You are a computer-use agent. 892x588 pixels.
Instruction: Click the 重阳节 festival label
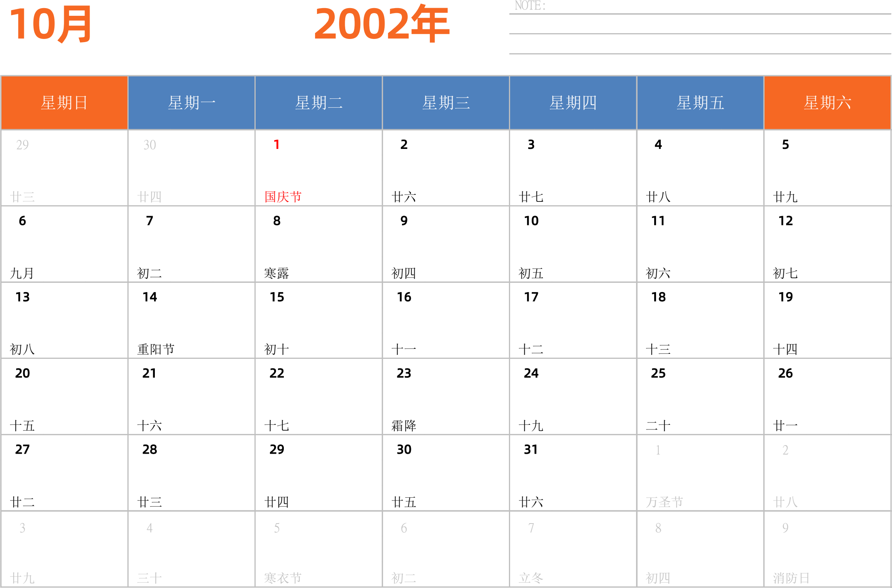tap(156, 349)
